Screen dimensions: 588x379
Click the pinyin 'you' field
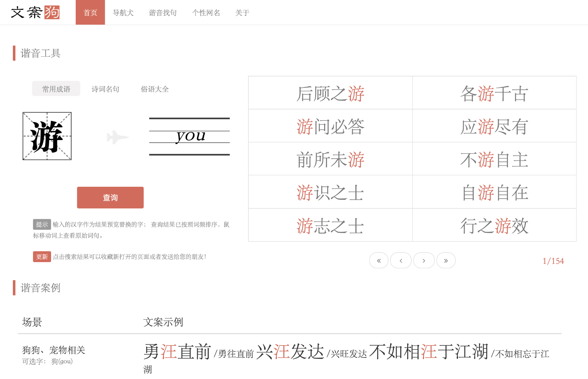(x=189, y=136)
